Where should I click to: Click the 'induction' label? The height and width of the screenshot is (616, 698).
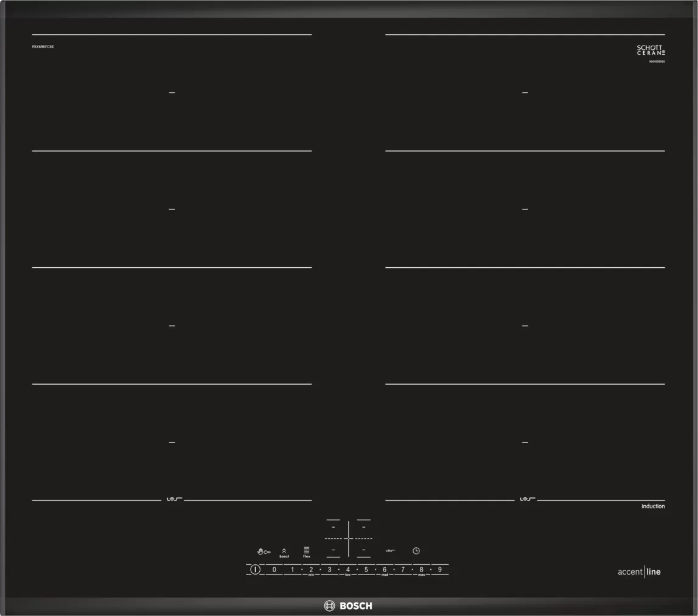pyautogui.click(x=653, y=506)
